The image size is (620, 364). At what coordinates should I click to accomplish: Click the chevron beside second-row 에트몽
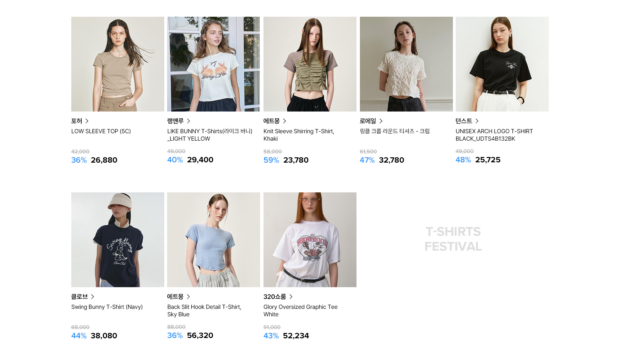188,296
